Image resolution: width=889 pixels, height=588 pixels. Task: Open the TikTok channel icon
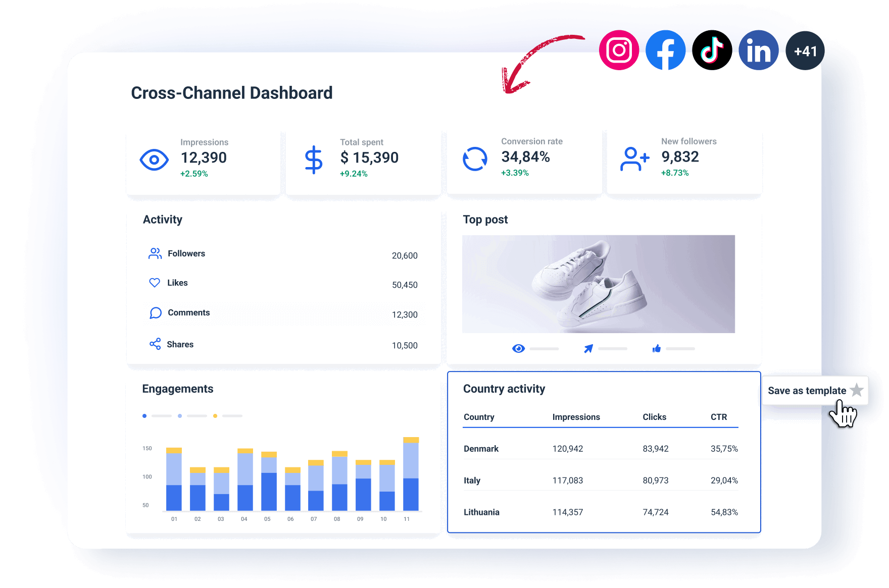pyautogui.click(x=712, y=50)
